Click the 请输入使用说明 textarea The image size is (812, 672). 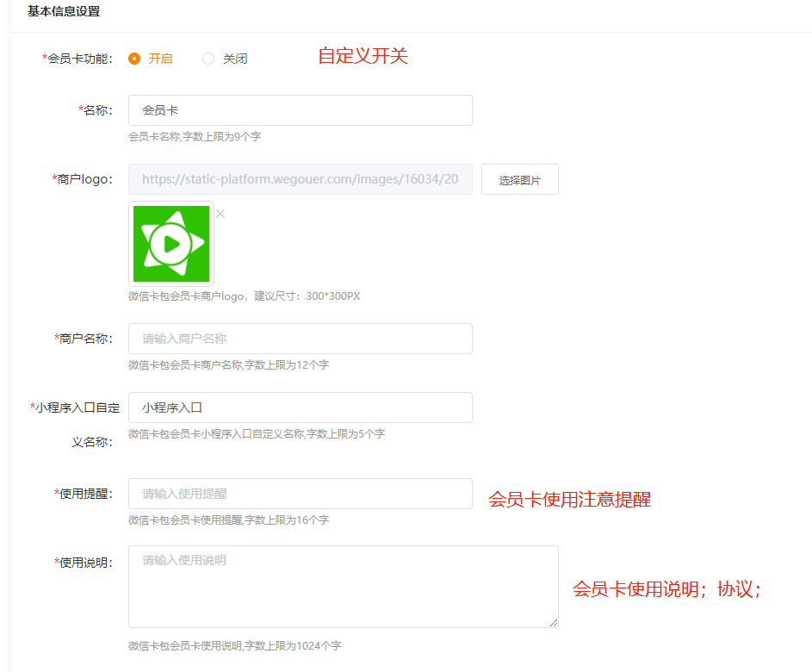[344, 587]
